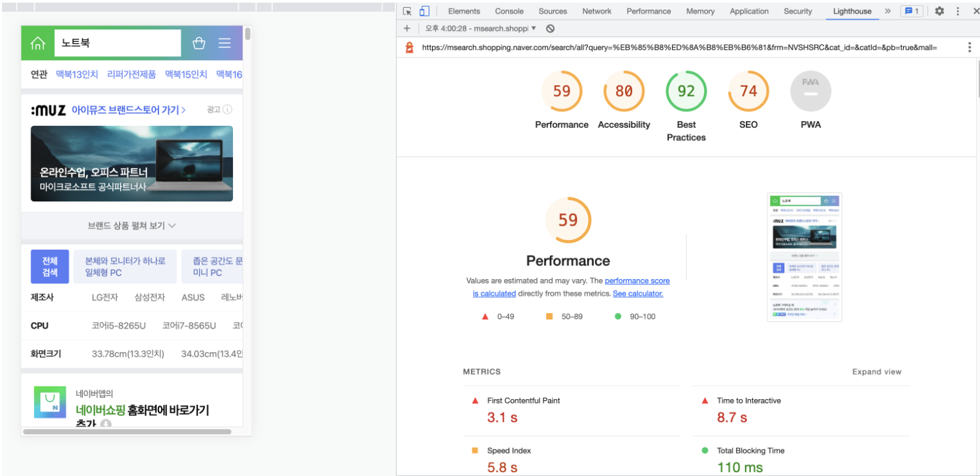This screenshot has width=980, height=476.
Task: Switch to the Console tab
Action: pos(510,11)
